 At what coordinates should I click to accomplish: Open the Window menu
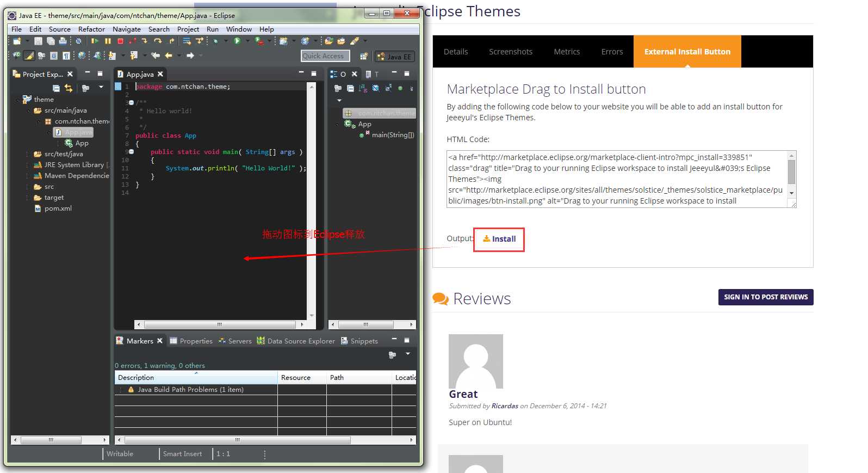239,29
